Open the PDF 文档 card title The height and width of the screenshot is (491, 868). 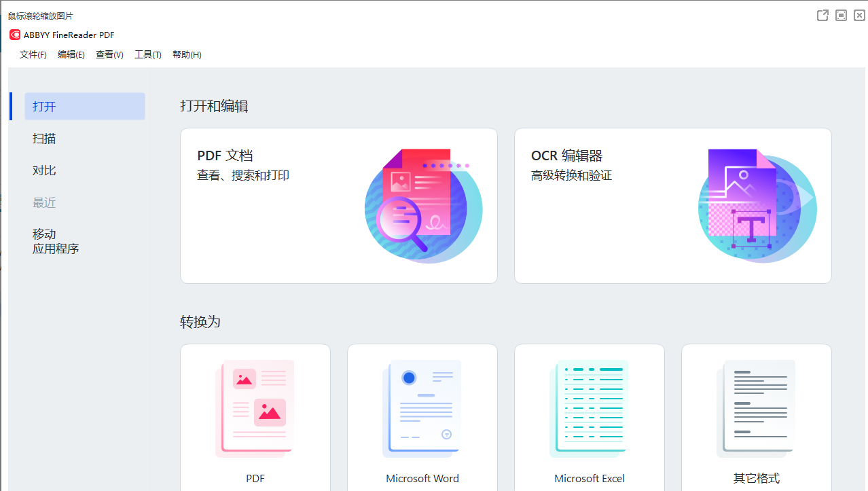click(x=225, y=156)
